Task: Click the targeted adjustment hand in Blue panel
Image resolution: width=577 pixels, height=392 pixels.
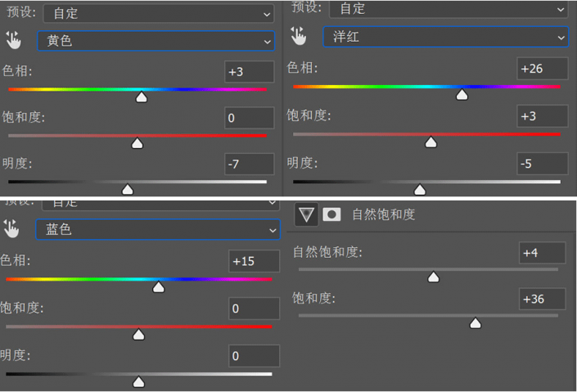Action: point(11,228)
